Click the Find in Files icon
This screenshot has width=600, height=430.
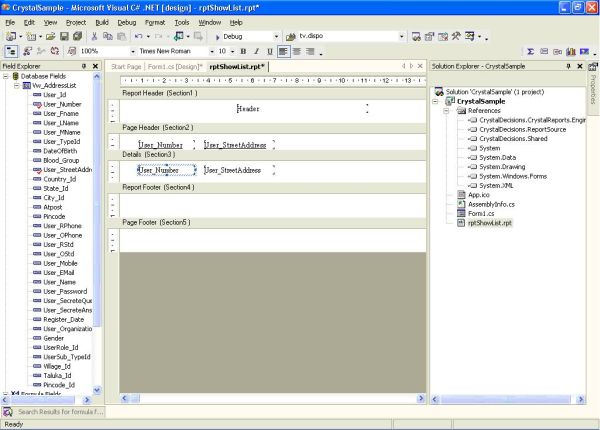[291, 37]
